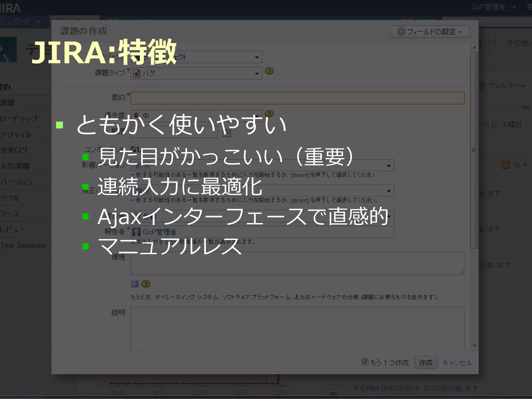
Task: Click the GxP管理者 avatar in 報告者 field
Action: (x=136, y=232)
